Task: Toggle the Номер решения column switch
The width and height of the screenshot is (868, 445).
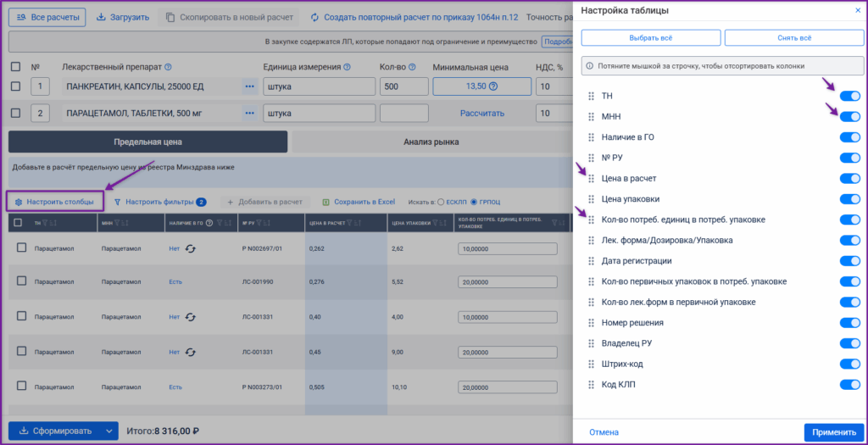Action: 849,323
